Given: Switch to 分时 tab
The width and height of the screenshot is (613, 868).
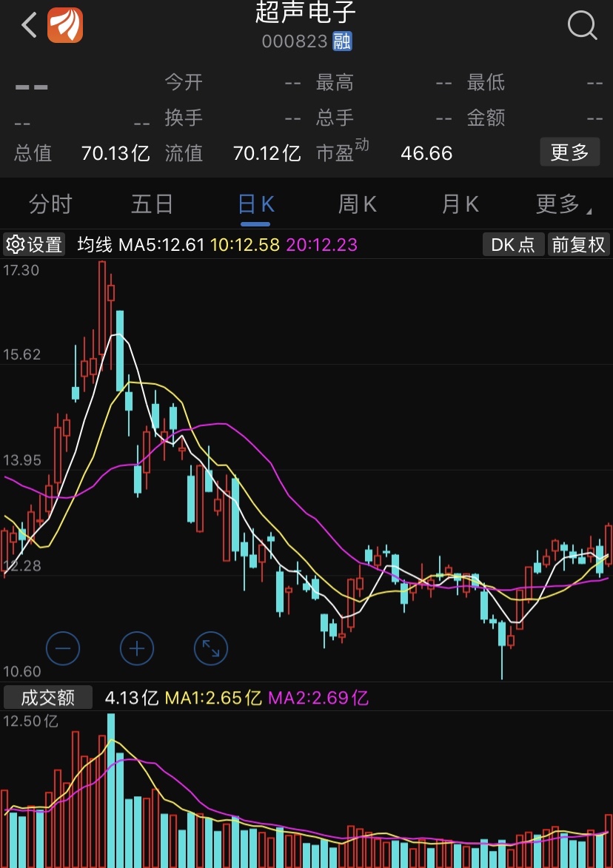Looking at the screenshot, I should coord(50,204).
